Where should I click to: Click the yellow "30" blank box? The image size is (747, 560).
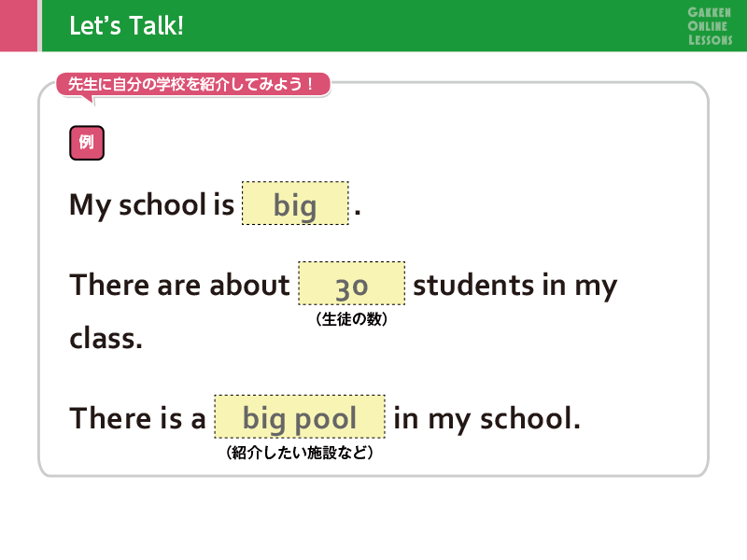tap(351, 284)
